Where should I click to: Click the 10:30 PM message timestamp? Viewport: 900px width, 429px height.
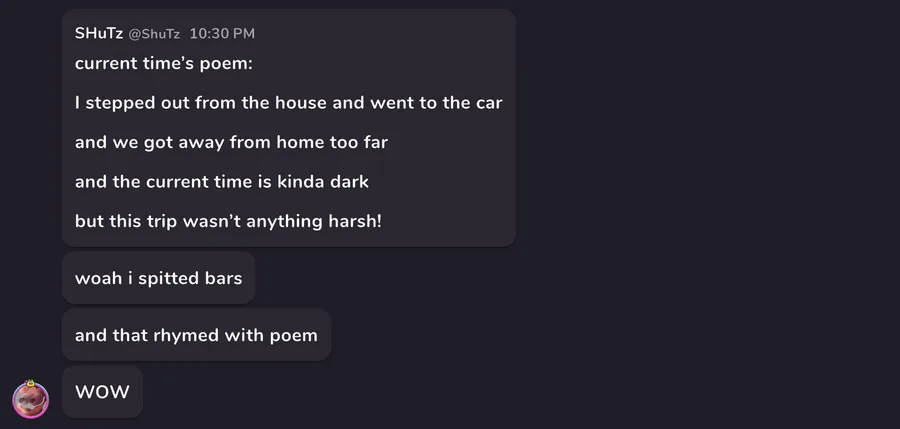(x=222, y=34)
